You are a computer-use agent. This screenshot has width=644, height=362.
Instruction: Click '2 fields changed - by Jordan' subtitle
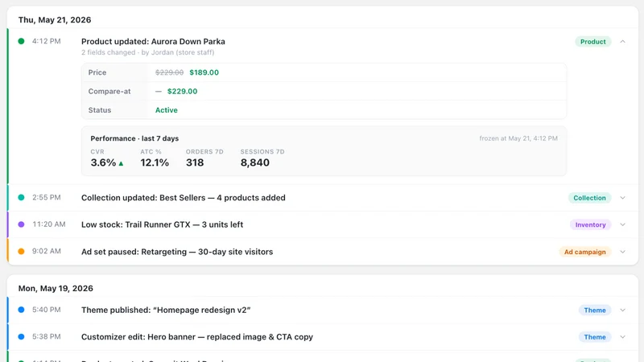pyautogui.click(x=148, y=52)
